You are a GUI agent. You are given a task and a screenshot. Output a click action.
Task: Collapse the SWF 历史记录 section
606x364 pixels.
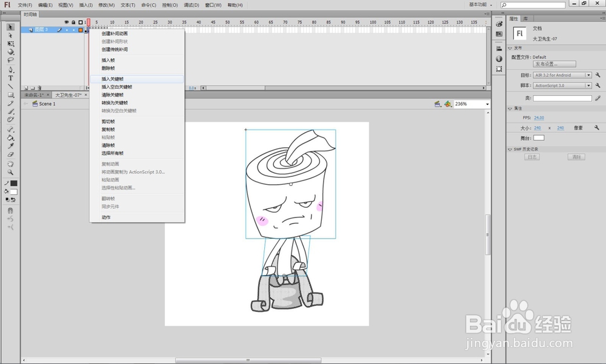(510, 149)
